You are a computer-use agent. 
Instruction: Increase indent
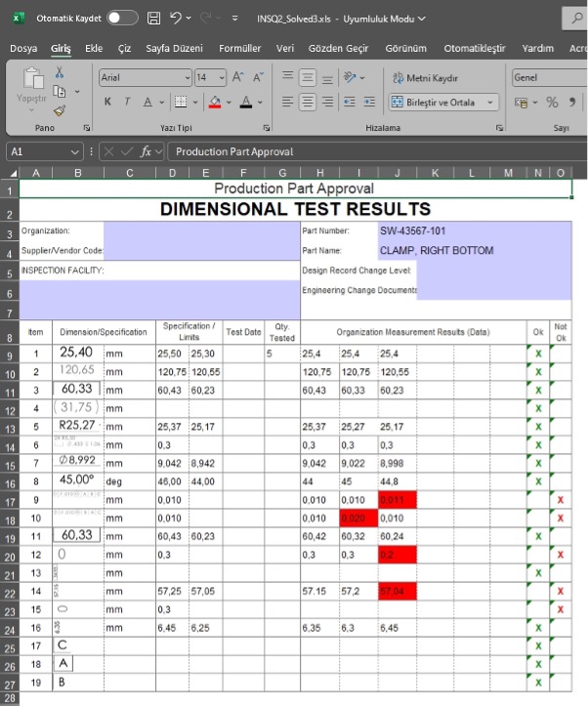pyautogui.click(x=369, y=102)
